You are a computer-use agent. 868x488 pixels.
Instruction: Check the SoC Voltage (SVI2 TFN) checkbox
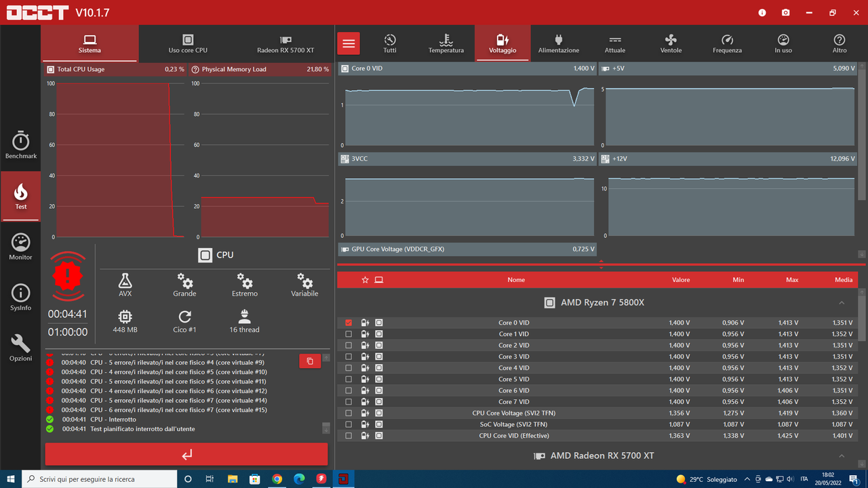(349, 424)
